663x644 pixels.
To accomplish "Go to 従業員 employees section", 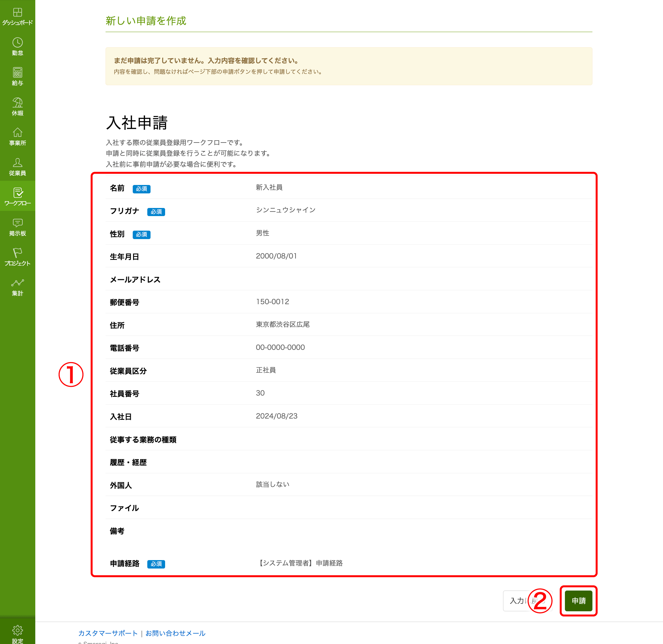I will tap(17, 167).
